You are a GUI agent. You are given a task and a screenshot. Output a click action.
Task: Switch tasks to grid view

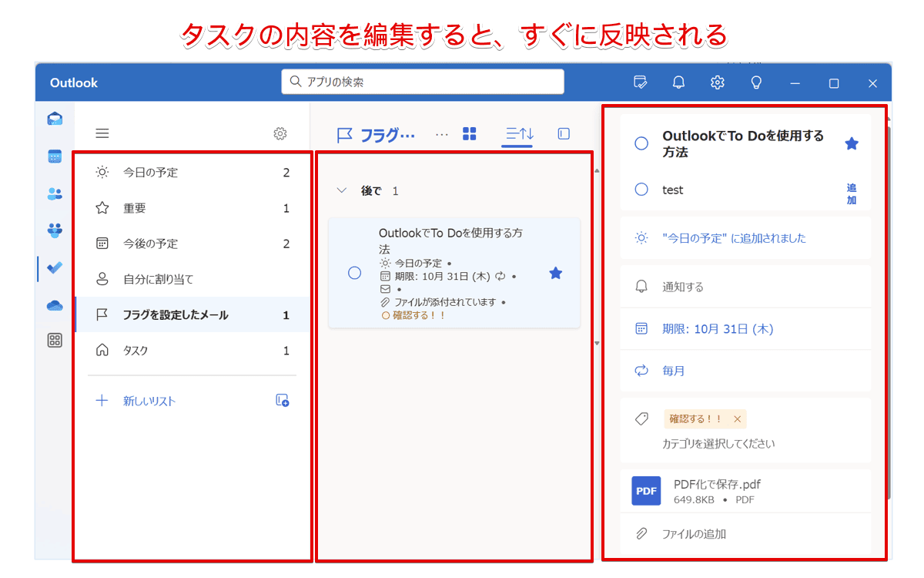470,133
